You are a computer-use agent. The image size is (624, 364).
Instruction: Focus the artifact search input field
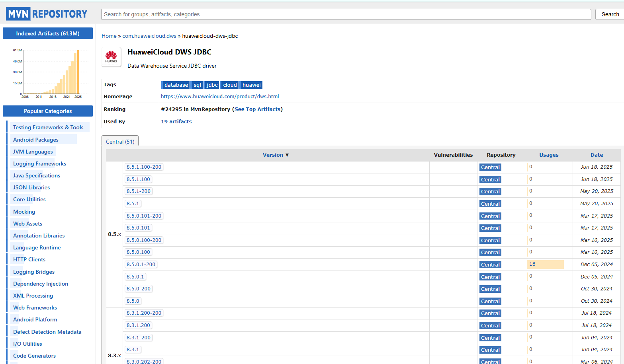346,14
